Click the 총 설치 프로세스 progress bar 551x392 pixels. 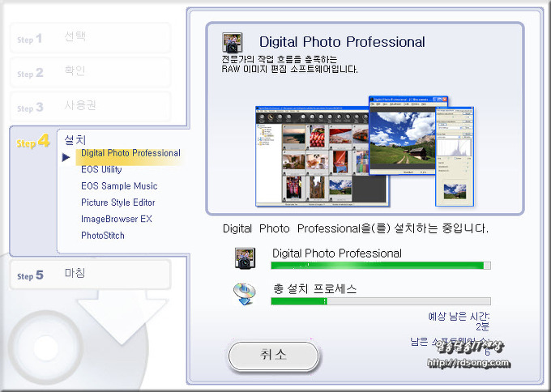(380, 300)
